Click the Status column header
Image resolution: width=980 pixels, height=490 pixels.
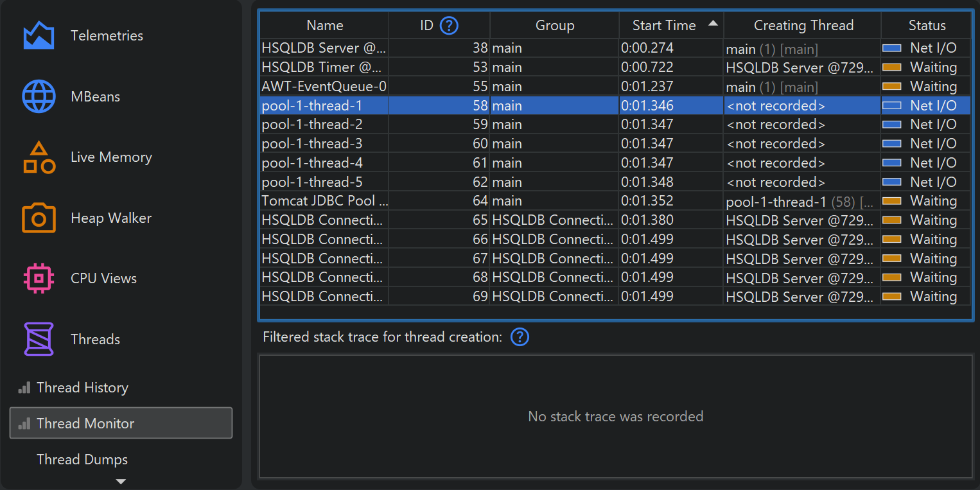926,26
